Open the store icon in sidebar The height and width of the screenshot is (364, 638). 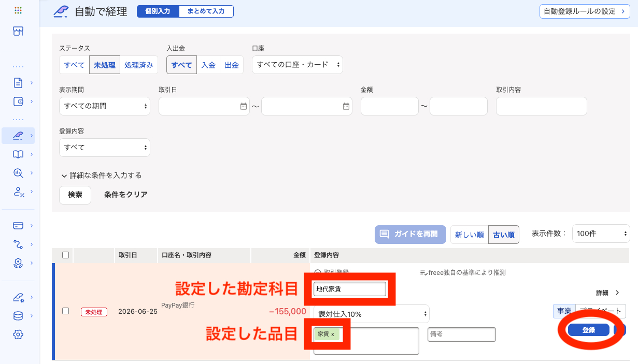(x=18, y=32)
